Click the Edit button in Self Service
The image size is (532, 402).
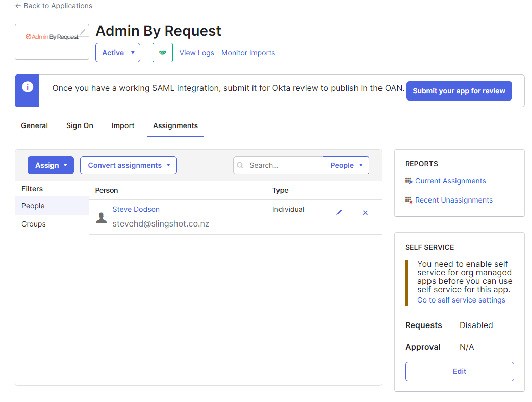click(460, 371)
